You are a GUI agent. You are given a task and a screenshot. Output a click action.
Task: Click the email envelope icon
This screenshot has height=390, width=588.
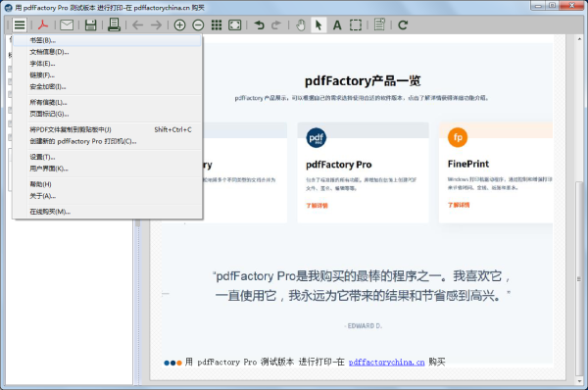[67, 25]
